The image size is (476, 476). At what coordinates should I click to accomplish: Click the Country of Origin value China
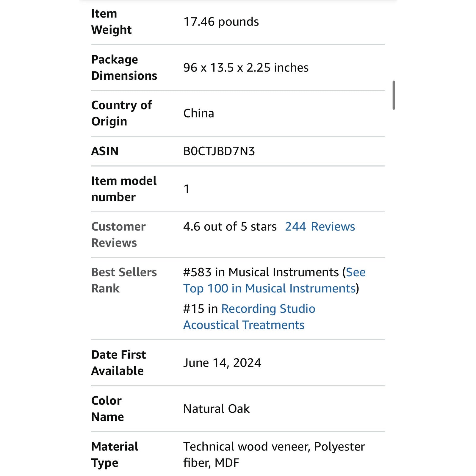[x=199, y=113]
